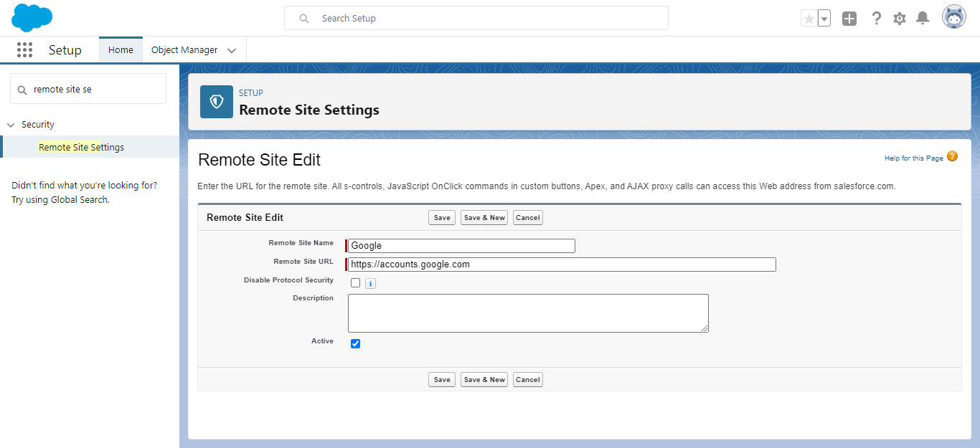Click the top Save & New button
The image size is (980, 448).
tap(484, 218)
